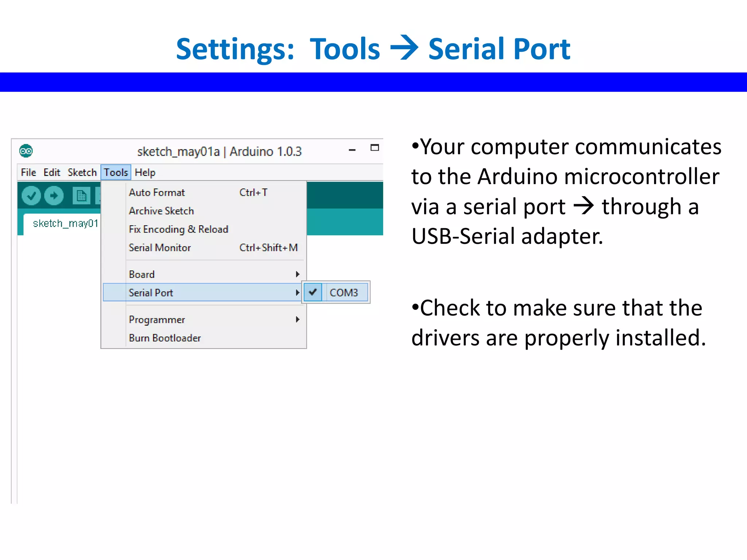Open the Sketch menu

click(82, 172)
